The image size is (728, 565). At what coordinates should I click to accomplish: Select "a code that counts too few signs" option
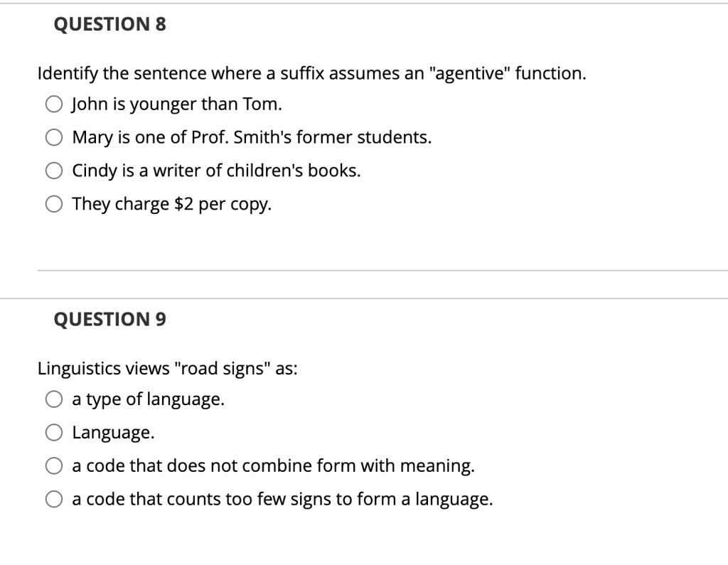[x=53, y=499]
